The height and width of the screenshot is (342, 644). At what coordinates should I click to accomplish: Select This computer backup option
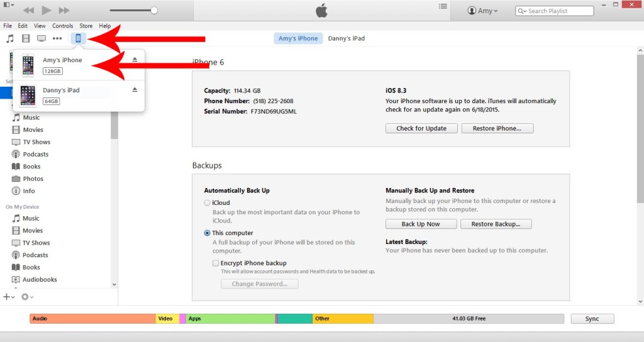tap(207, 233)
